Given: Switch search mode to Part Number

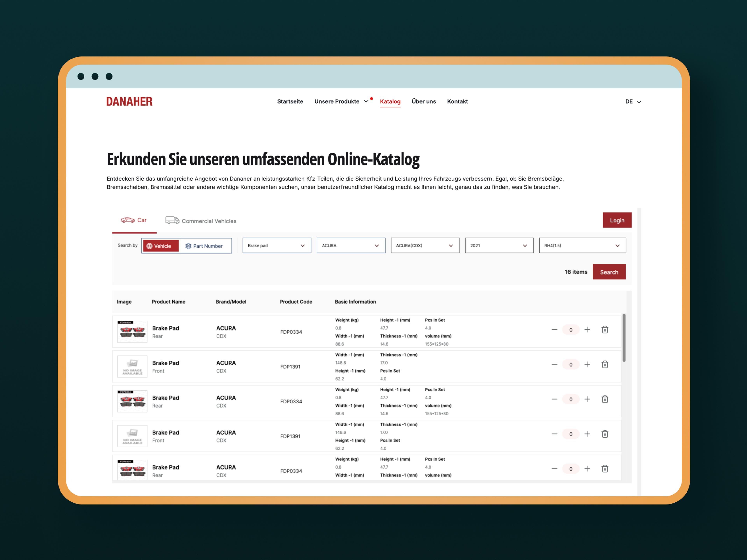Looking at the screenshot, I should click(x=204, y=246).
